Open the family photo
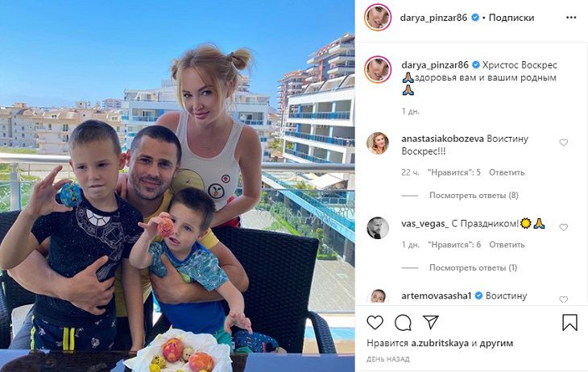 177,186
